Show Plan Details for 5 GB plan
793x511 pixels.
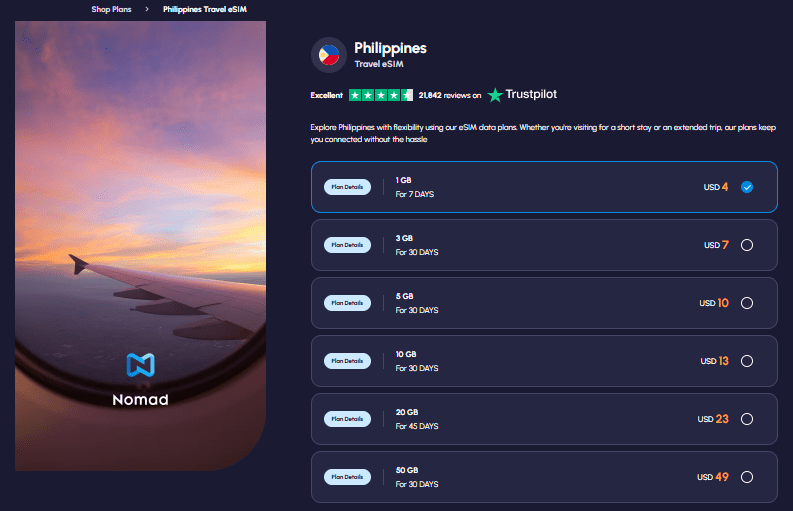pyautogui.click(x=347, y=303)
